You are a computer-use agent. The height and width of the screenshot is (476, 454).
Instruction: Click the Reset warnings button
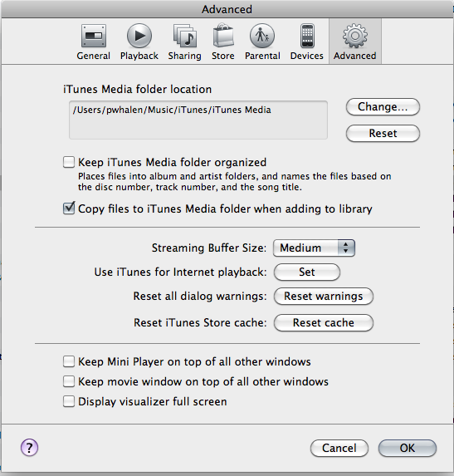pos(324,296)
